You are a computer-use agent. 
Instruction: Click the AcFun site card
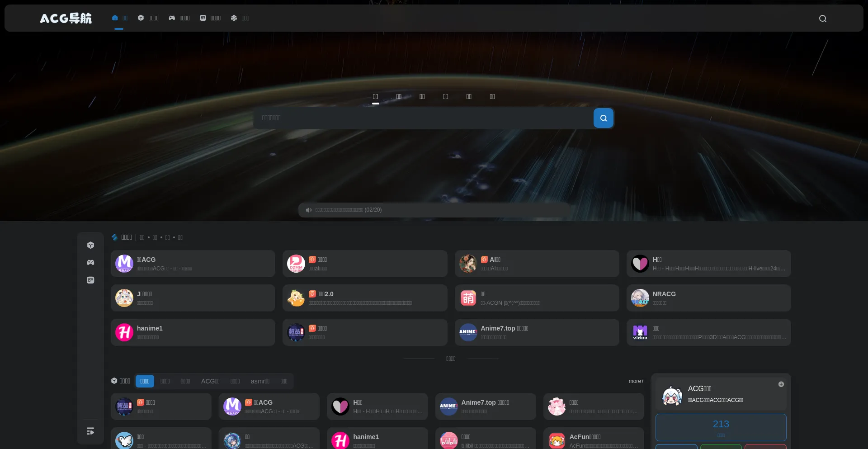(x=594, y=439)
